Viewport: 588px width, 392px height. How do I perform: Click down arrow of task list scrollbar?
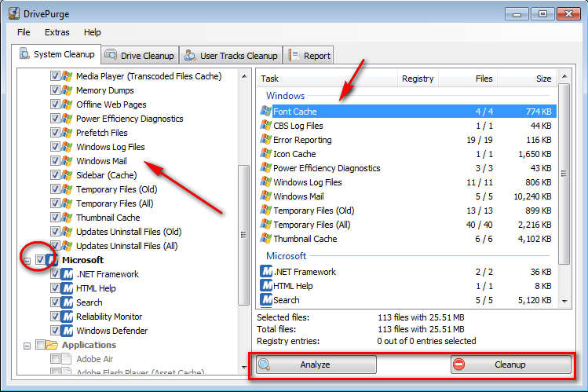564,301
